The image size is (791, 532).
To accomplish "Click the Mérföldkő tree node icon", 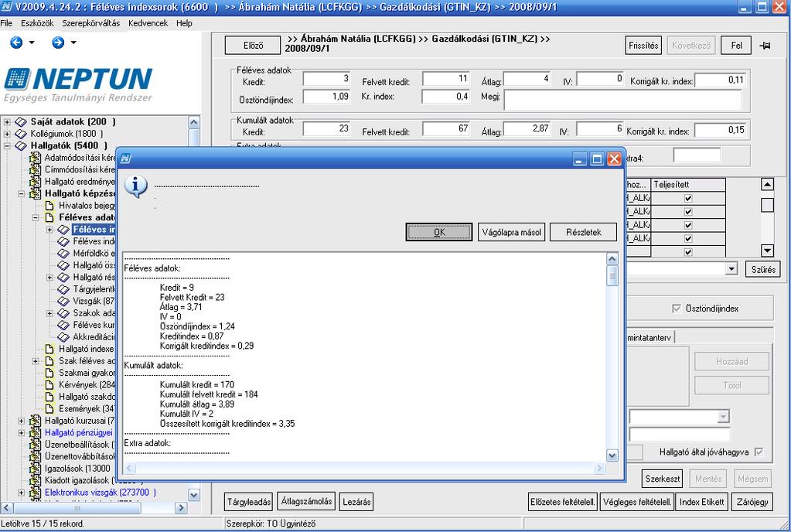I will click(63, 254).
